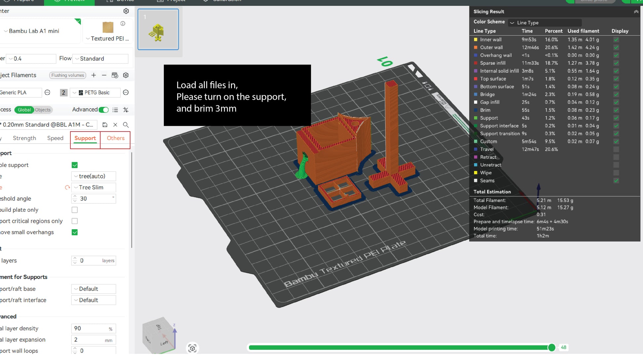
Task: Click search settings magnifier icon
Action: pos(126,125)
